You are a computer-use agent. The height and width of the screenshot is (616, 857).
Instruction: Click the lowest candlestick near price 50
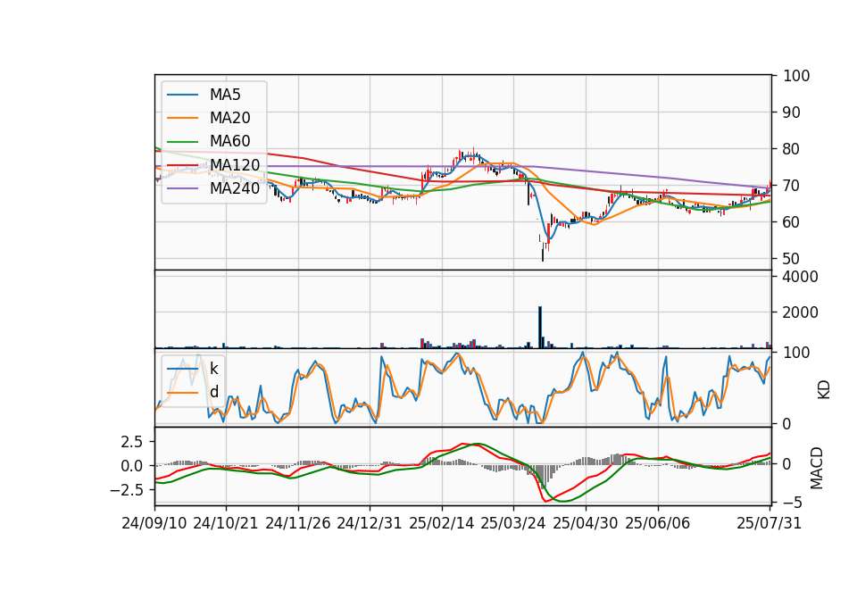(543, 253)
